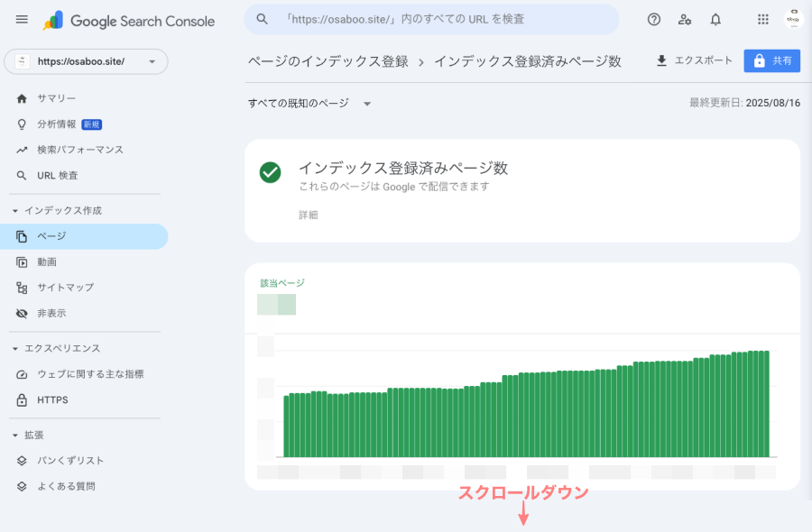Open the Google apps grid

pos(762,20)
